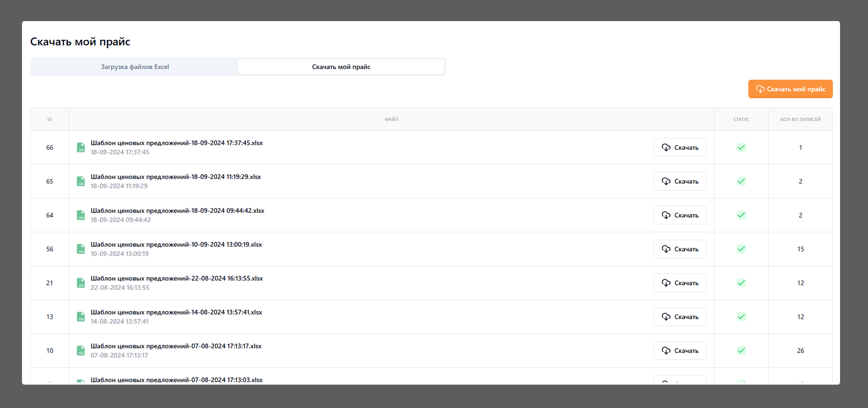Click the xlsx file icon in row 64
Image resolution: width=868 pixels, height=408 pixels.
81,215
